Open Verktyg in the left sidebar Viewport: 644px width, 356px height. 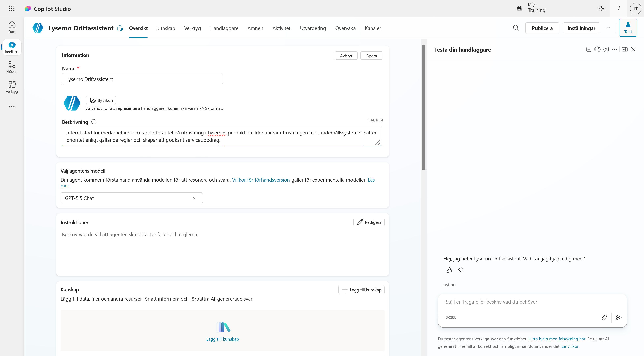click(12, 87)
